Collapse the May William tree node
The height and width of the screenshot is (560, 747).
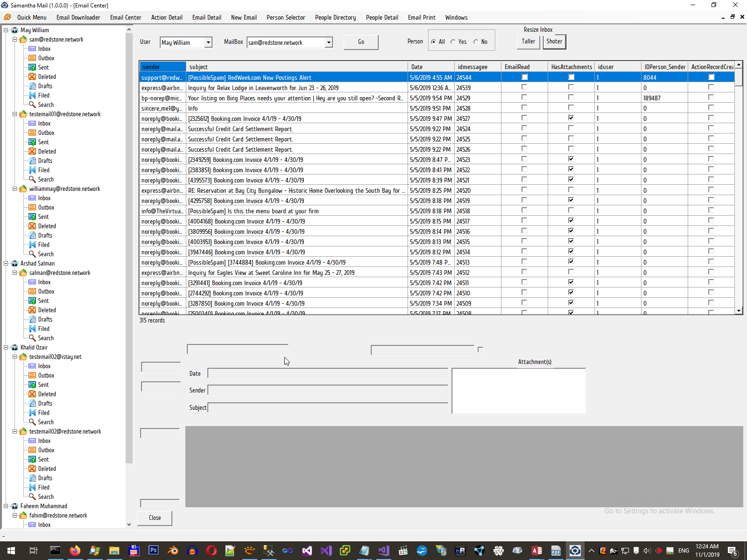pyautogui.click(x=6, y=30)
